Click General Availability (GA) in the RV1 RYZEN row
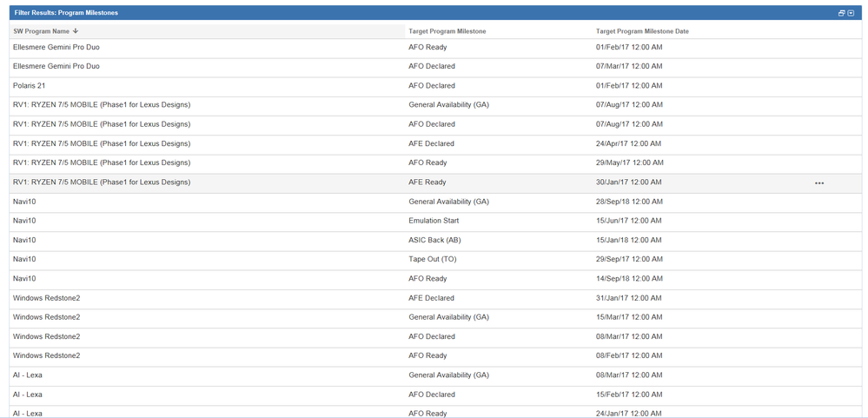Image resolution: width=868 pixels, height=418 pixels. tap(449, 104)
